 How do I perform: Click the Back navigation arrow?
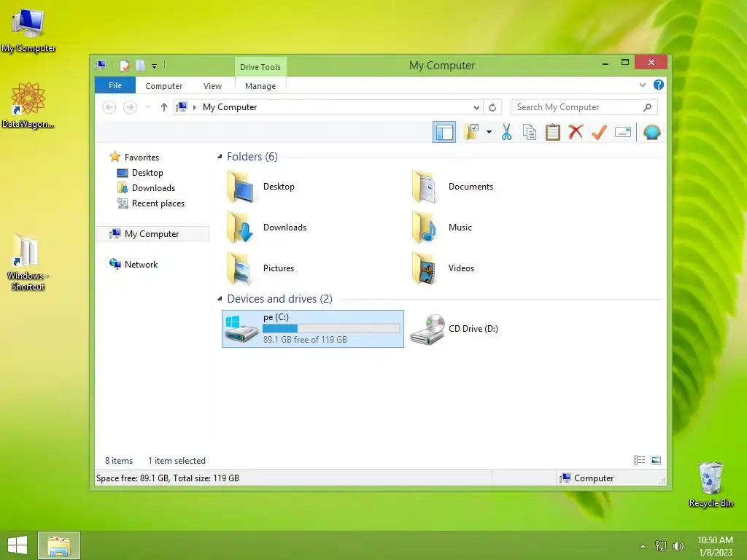[x=109, y=107]
